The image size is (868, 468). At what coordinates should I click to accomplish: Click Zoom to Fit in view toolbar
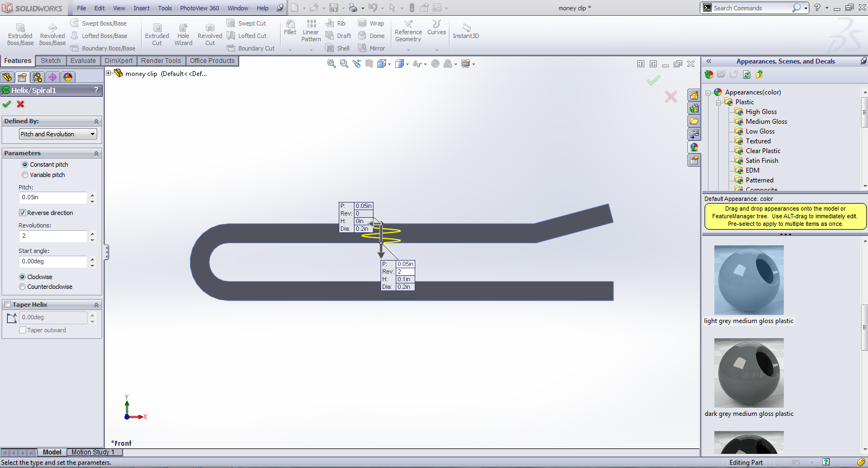(x=331, y=64)
